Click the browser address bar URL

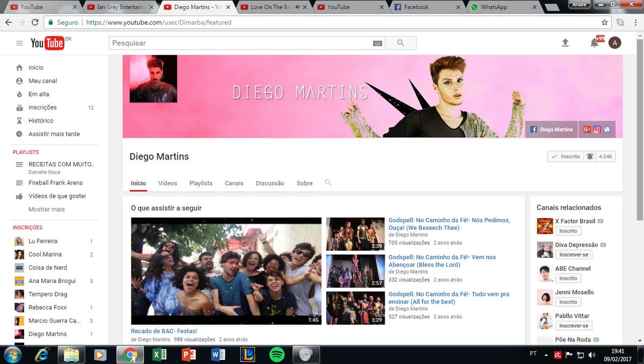click(159, 23)
